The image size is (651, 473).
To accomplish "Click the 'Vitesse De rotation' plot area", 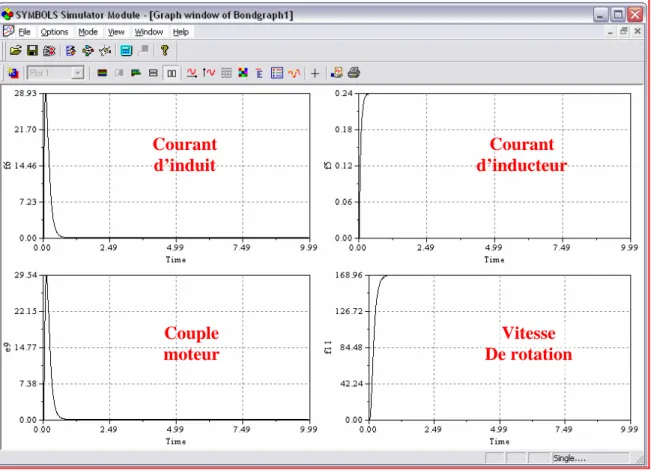I will click(x=499, y=348).
